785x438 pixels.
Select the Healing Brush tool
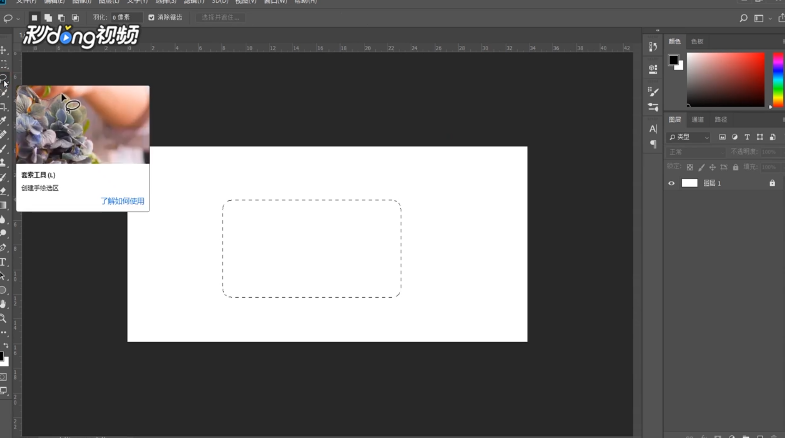click(4, 135)
